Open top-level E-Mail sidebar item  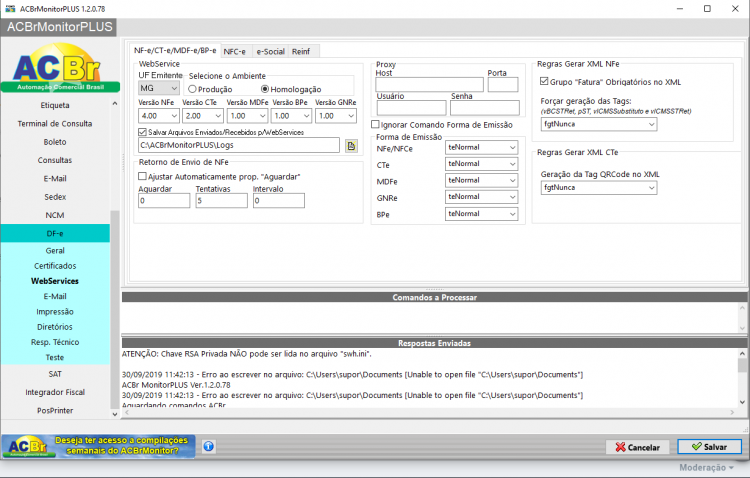tap(55, 178)
